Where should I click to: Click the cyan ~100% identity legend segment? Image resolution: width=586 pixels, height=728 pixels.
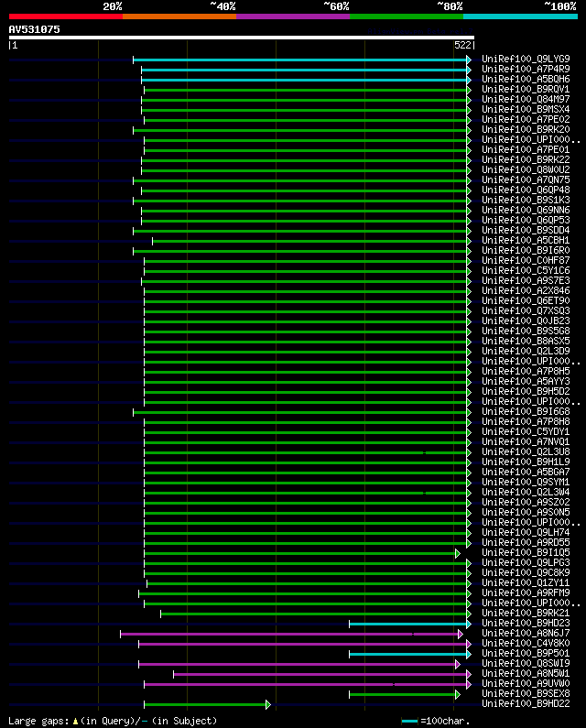(520, 16)
